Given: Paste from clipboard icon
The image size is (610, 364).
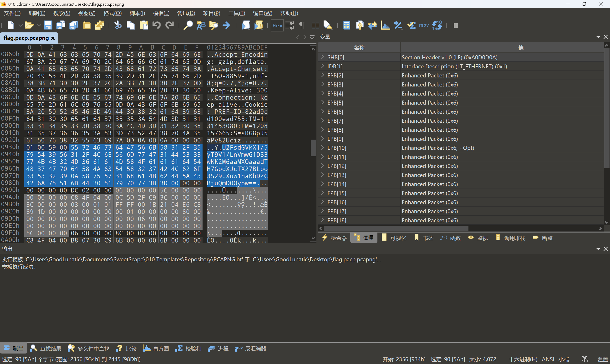Looking at the screenshot, I should click(x=144, y=25).
